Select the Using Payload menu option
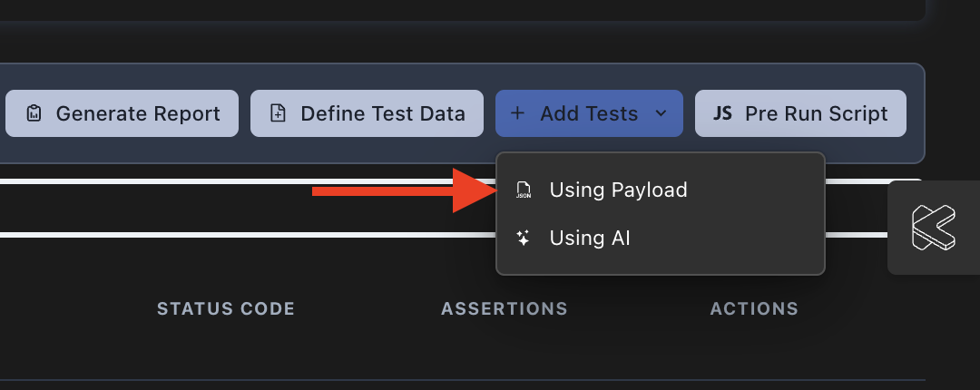 pyautogui.click(x=618, y=190)
